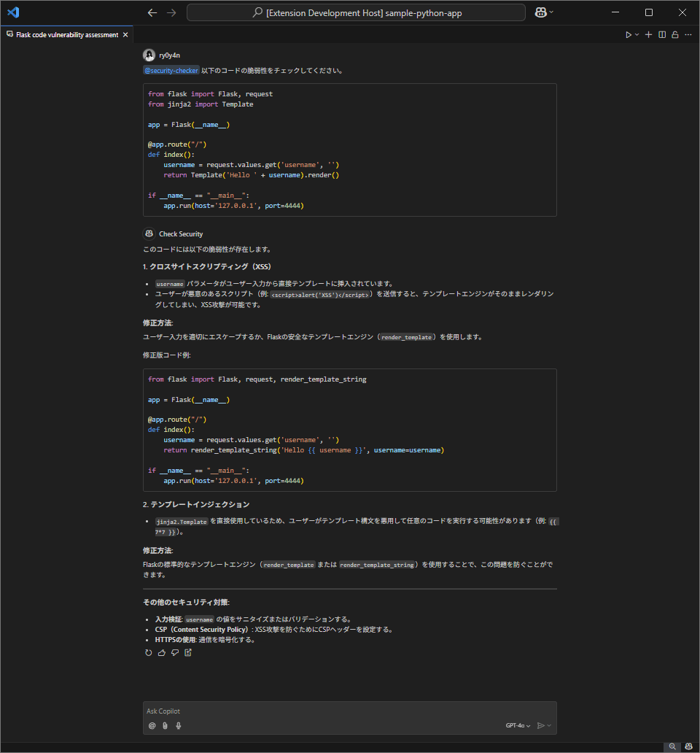
Task: Click the jinja2.Template inline code
Action: pyautogui.click(x=182, y=522)
